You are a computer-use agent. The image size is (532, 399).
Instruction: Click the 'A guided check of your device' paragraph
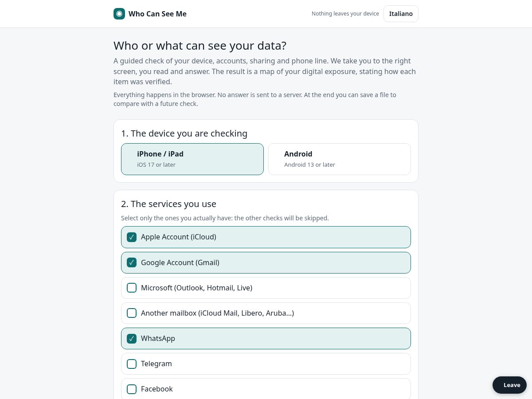click(265, 71)
